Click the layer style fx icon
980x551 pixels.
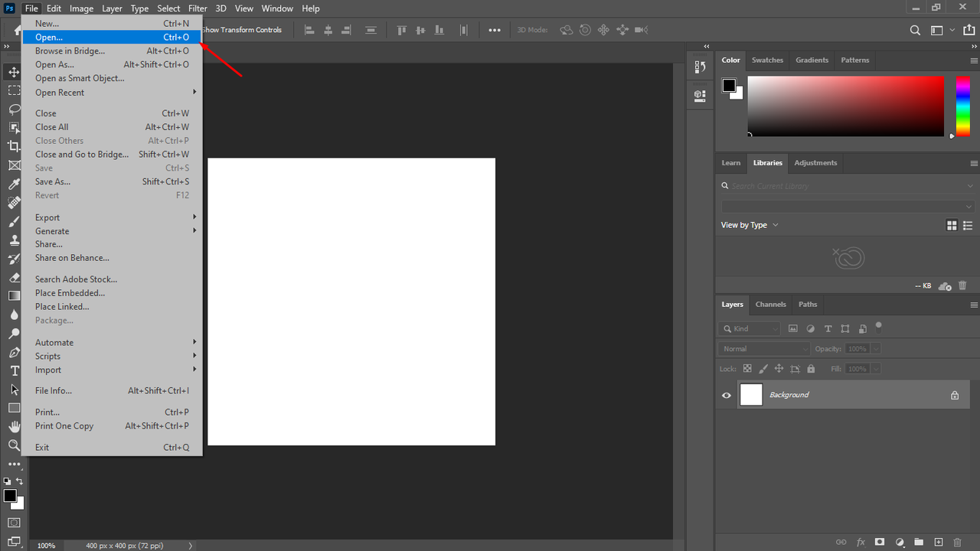pos(861,542)
